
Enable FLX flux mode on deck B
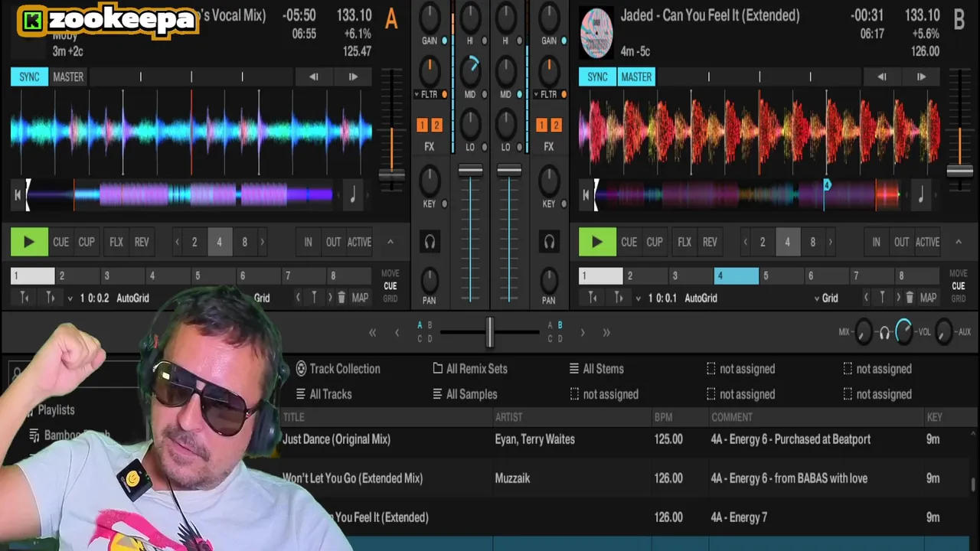pos(684,242)
